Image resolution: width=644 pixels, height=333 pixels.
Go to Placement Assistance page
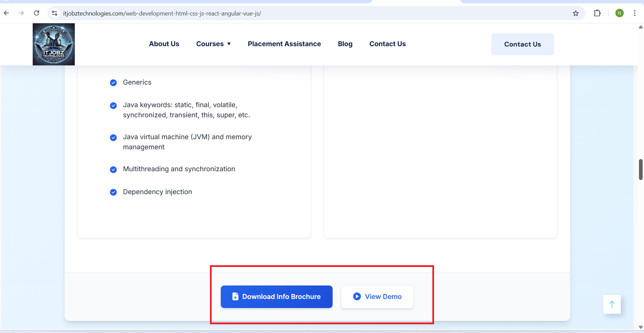(x=284, y=44)
